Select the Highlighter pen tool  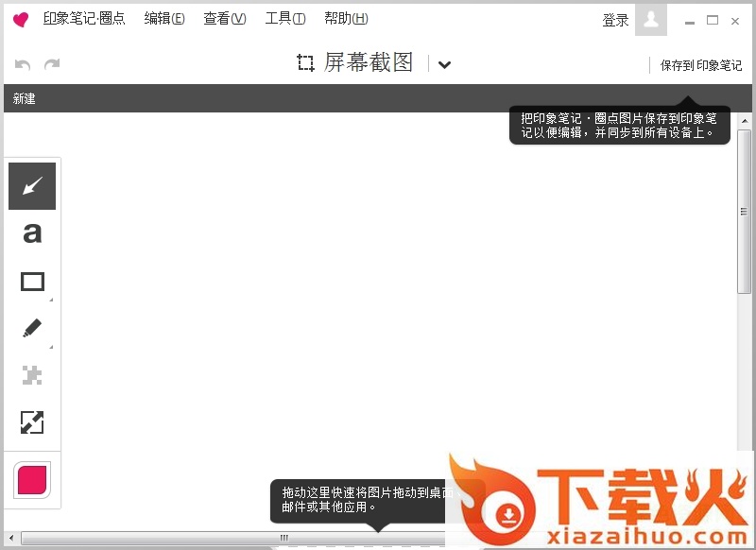[32, 328]
